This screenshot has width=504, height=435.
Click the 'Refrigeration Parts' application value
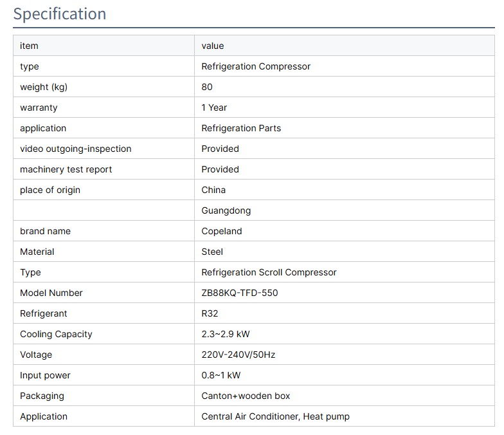pos(241,128)
